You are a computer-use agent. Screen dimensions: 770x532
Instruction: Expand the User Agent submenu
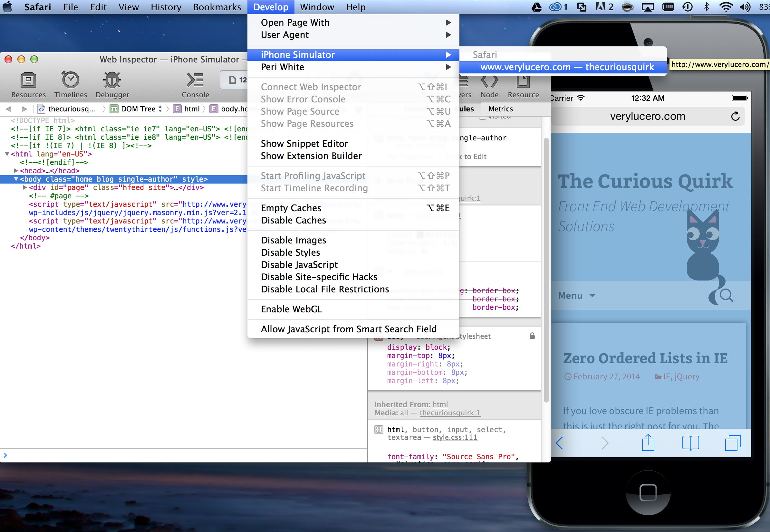(353, 35)
